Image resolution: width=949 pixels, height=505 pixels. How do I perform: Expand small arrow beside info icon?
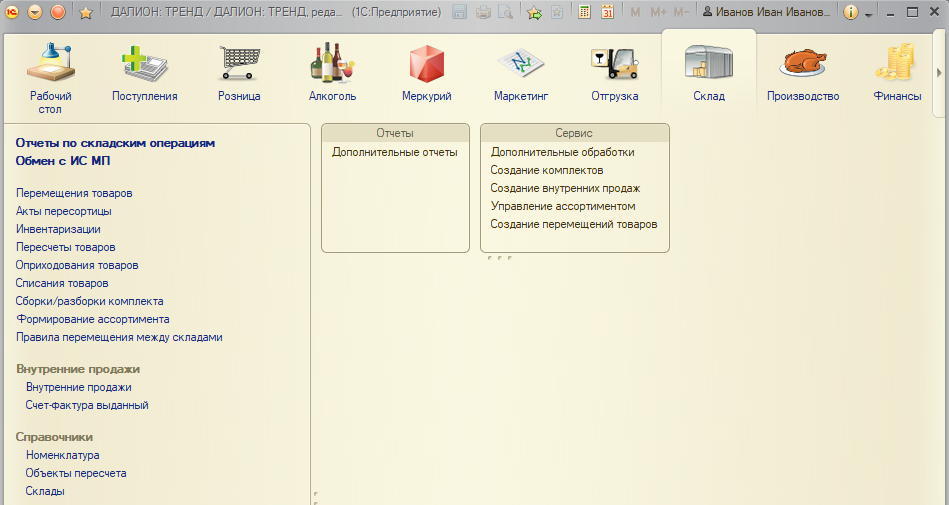click(869, 15)
